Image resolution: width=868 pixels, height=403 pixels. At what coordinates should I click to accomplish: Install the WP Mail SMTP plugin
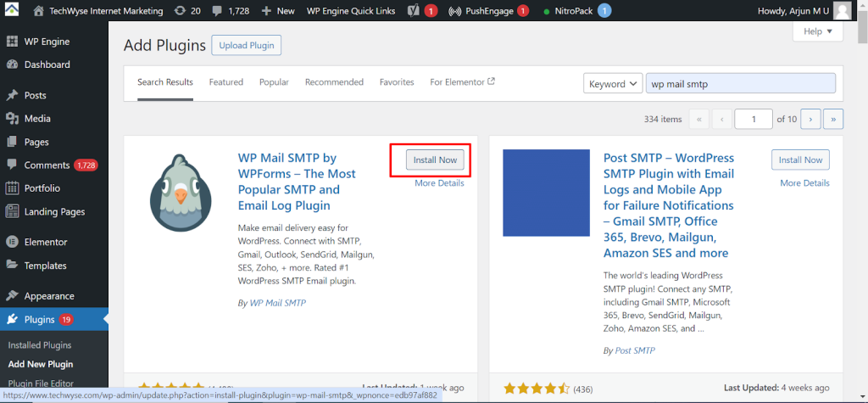pos(436,160)
